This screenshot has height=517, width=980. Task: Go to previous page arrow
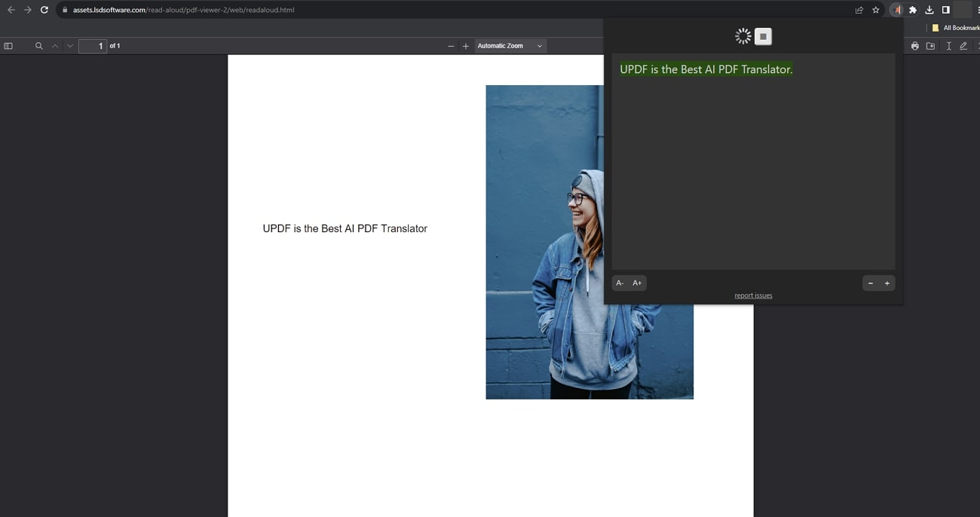point(55,46)
